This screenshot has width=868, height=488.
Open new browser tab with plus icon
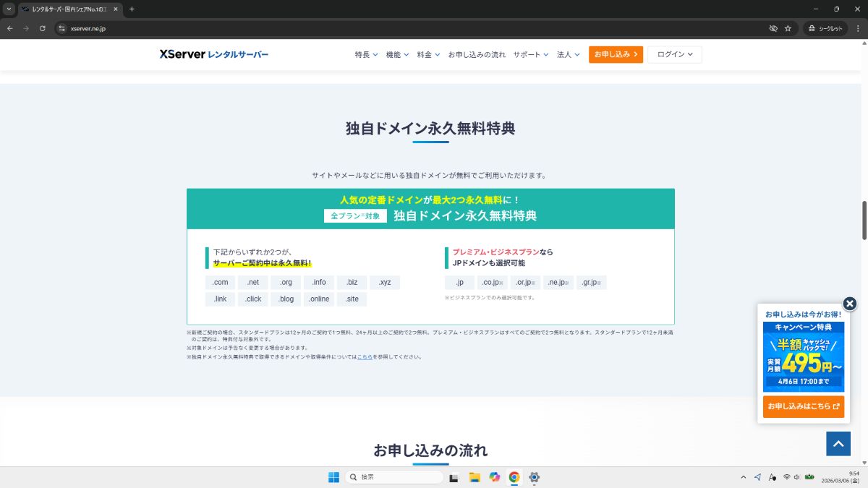[x=132, y=9]
